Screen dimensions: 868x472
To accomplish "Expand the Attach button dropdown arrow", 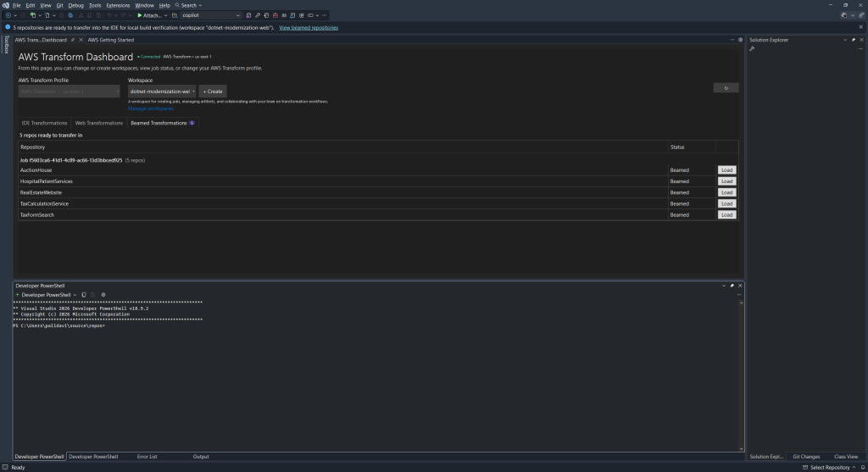I will point(165,15).
